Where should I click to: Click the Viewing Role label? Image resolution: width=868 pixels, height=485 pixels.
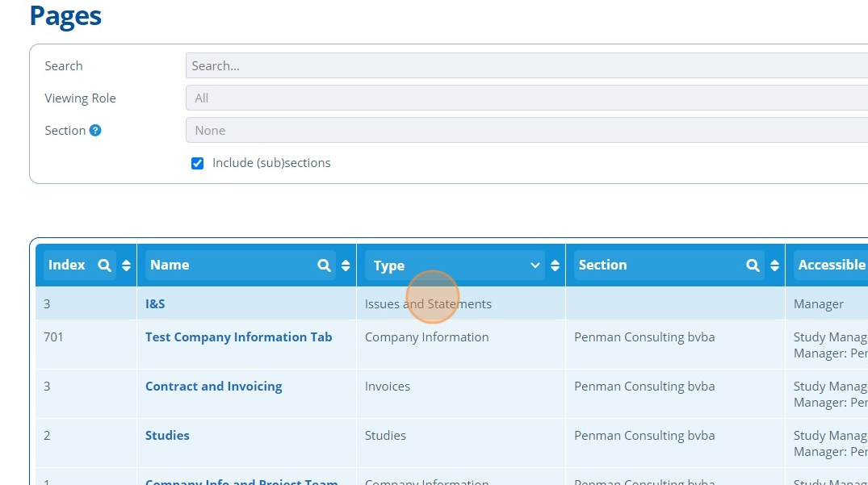[x=80, y=98]
